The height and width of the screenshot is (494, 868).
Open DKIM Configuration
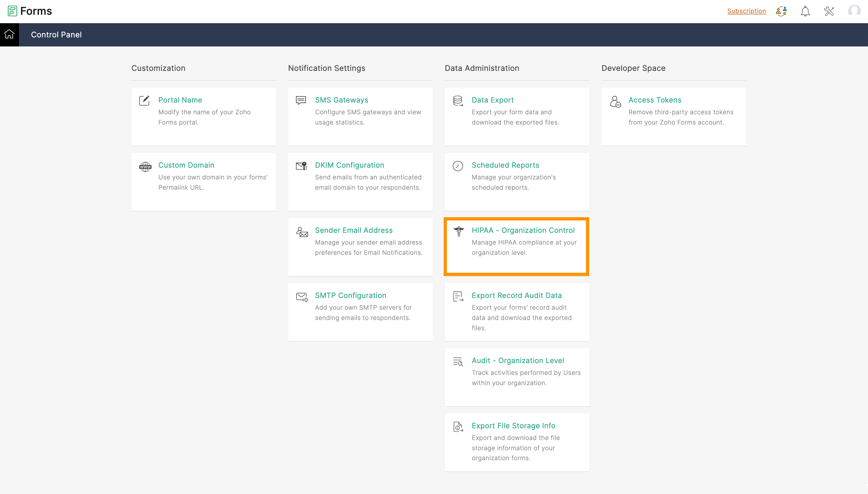point(349,165)
